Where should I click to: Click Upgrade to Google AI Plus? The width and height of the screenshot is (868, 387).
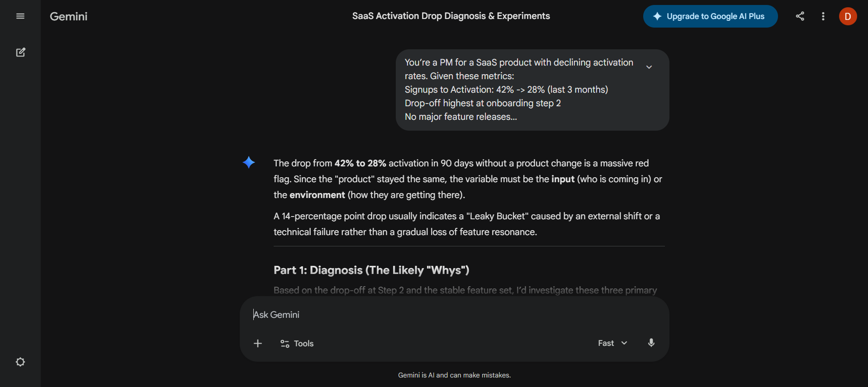pos(710,16)
